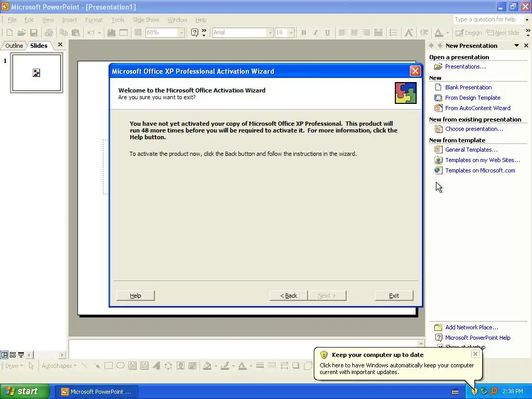Select the slide 1 thumbnail
Viewport: 532px width, 399px height.
point(37,73)
